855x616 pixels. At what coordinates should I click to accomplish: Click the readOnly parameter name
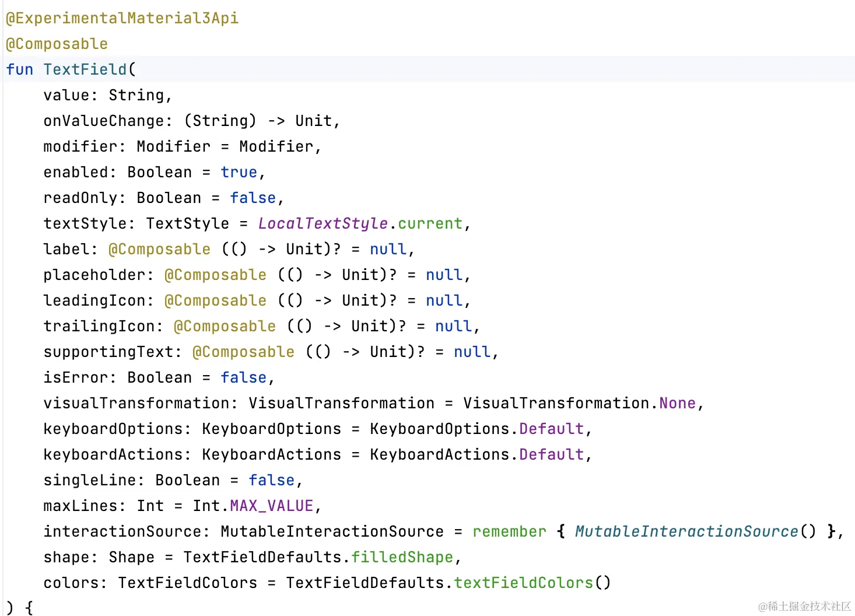(80, 198)
